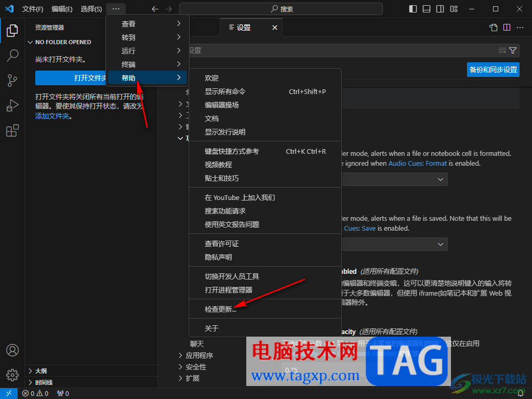
Task: Toggle primary side bar layout icon
Action: click(x=413, y=9)
